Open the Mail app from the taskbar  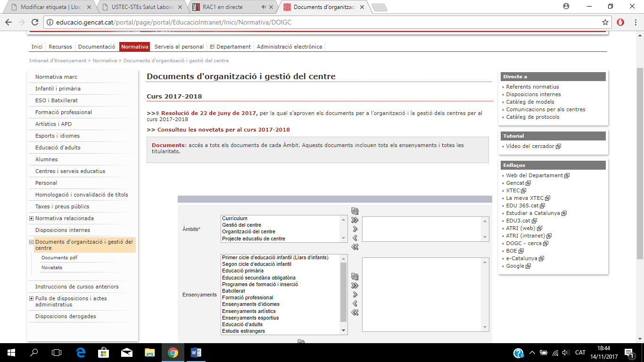[126, 352]
